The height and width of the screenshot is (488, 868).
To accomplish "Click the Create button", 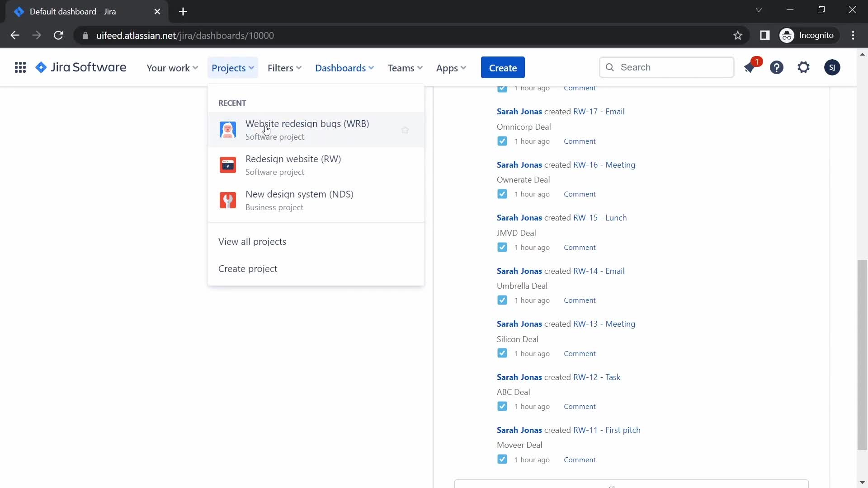I will coord(503,67).
